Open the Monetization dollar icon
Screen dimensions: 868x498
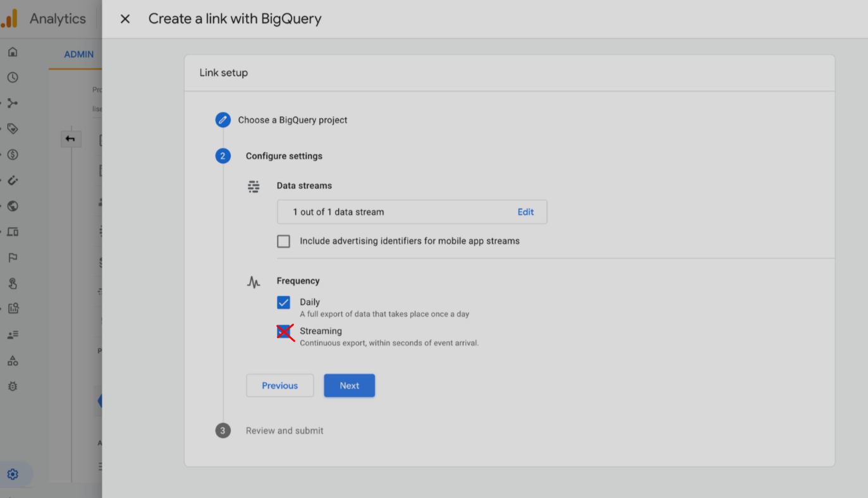tap(13, 155)
